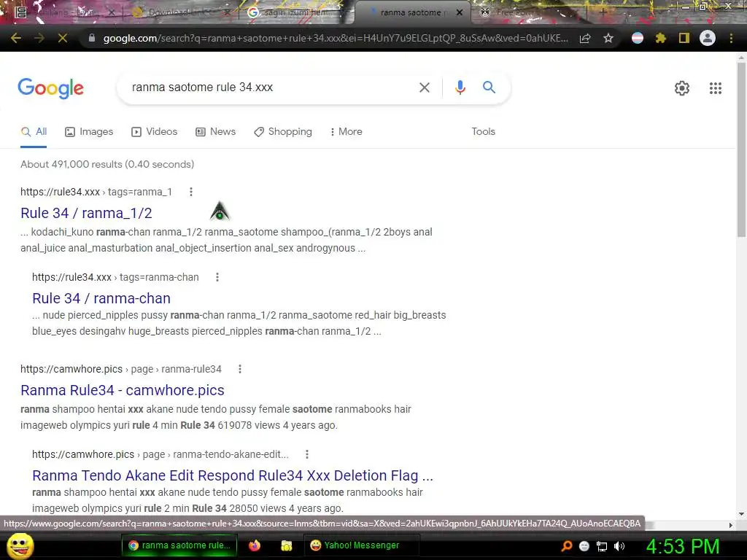The width and height of the screenshot is (747, 560).
Task: Select the Chrome taskbar window button
Action: (179, 545)
